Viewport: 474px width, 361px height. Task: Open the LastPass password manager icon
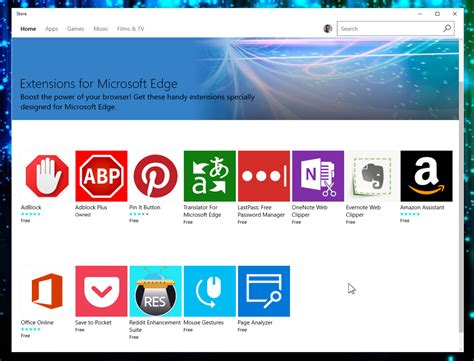coord(264,176)
